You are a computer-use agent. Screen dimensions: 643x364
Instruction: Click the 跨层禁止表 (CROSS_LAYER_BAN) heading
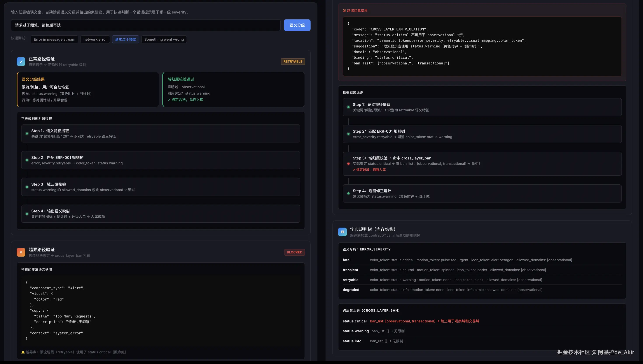point(371,310)
